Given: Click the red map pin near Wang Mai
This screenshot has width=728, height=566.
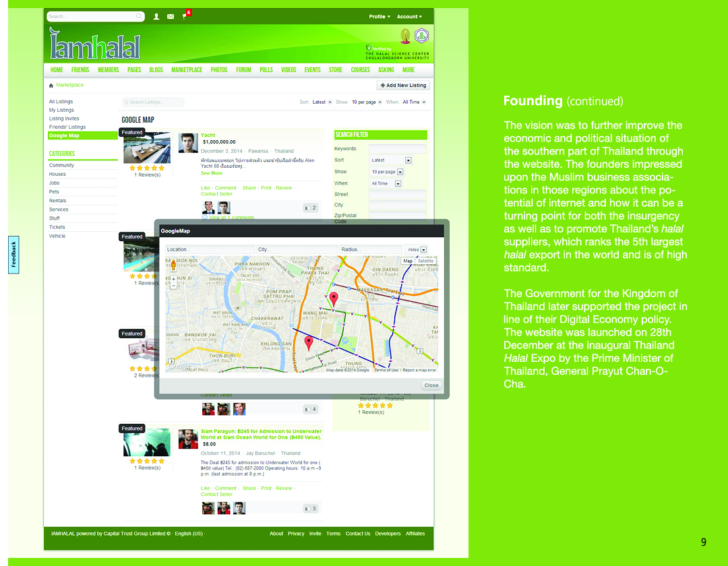Looking at the screenshot, I should click(x=334, y=299).
